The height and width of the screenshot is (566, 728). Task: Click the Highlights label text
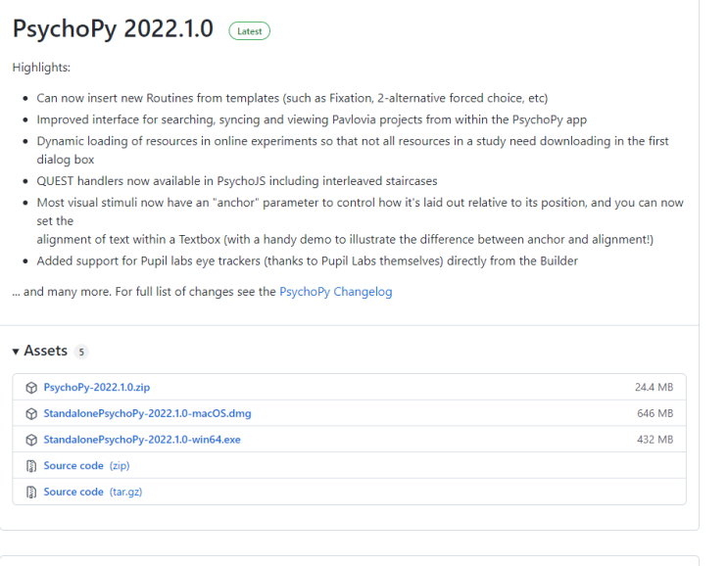click(41, 68)
